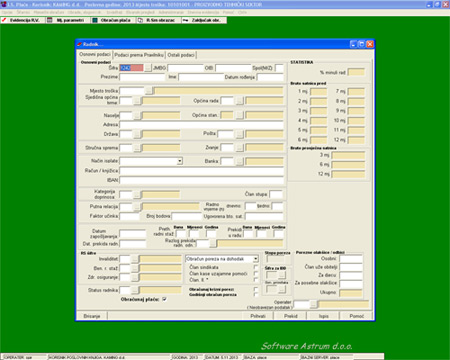
Task: Focus the Član stupa input field
Action: click(276, 194)
